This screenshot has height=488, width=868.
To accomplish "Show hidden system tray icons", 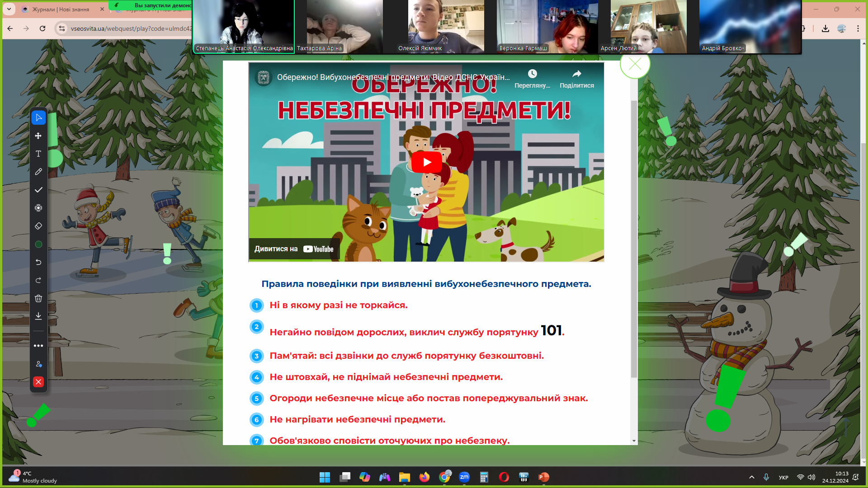I will tap(752, 477).
